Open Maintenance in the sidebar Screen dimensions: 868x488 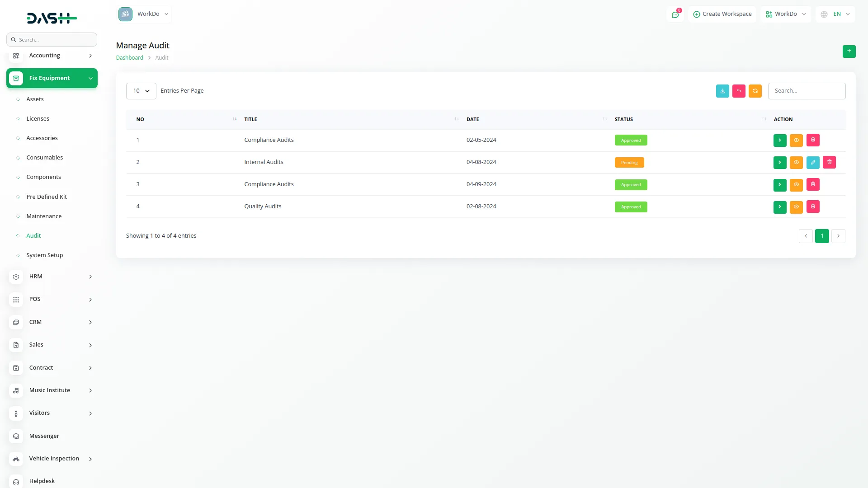click(x=44, y=216)
